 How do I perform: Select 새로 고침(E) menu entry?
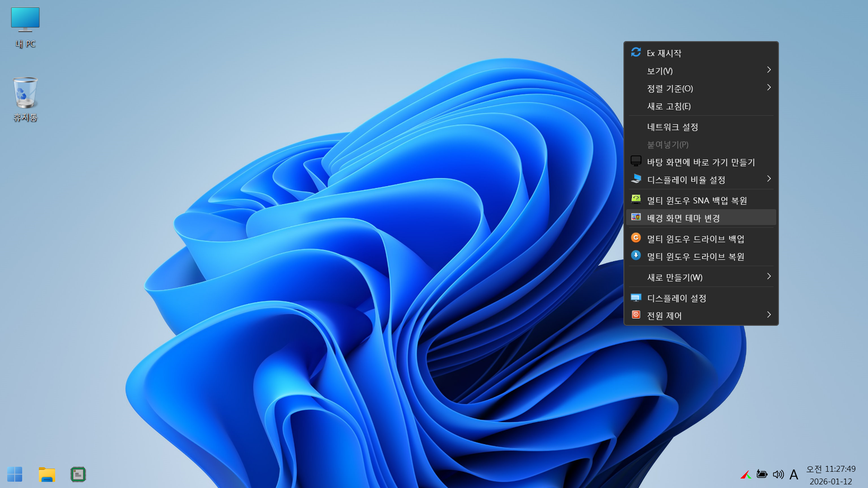669,106
